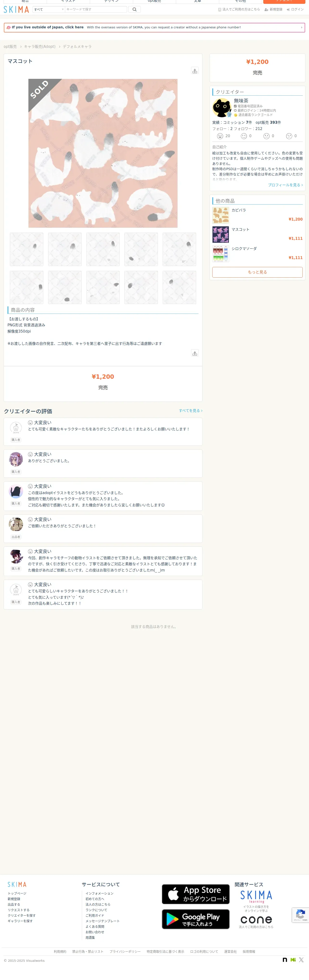This screenshot has width=309, height=980.
Task: Open the main SOLD cat mascot image
Action: [x=103, y=153]
